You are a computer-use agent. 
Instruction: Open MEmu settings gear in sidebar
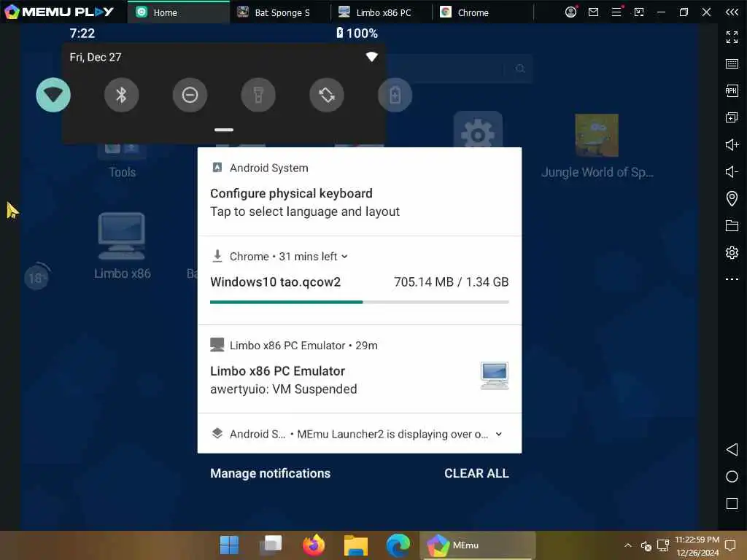(732, 252)
